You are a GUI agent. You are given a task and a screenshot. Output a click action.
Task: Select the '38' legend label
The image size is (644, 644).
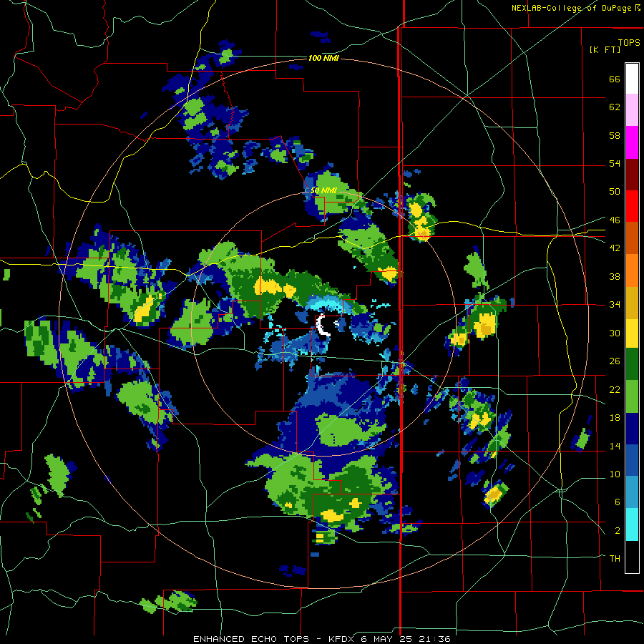click(x=615, y=276)
